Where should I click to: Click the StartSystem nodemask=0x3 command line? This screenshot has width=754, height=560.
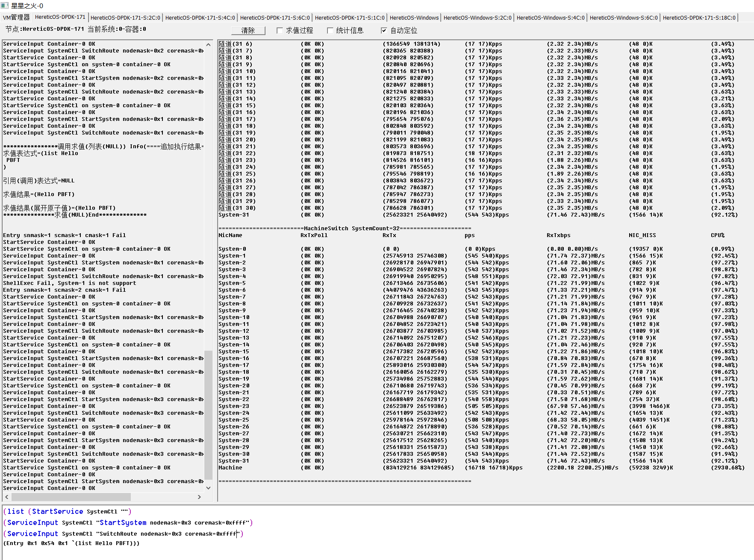pos(128,522)
